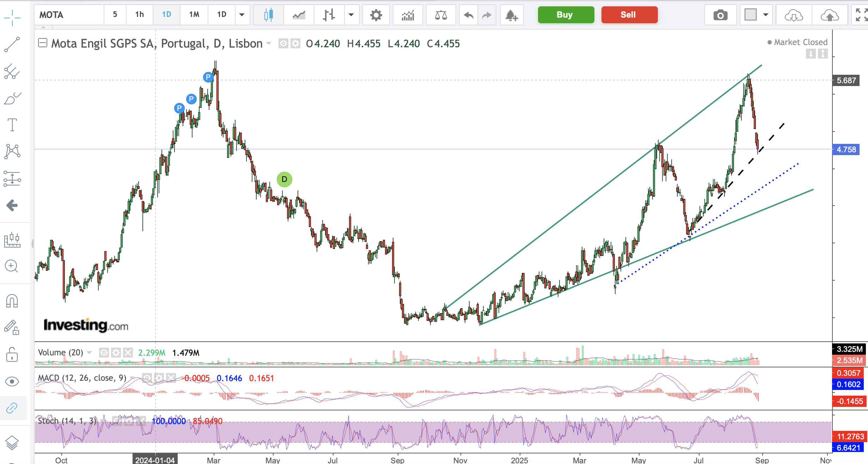868x464 pixels.
Task: Open the time interval dropdown arrow
Action: tap(242, 15)
